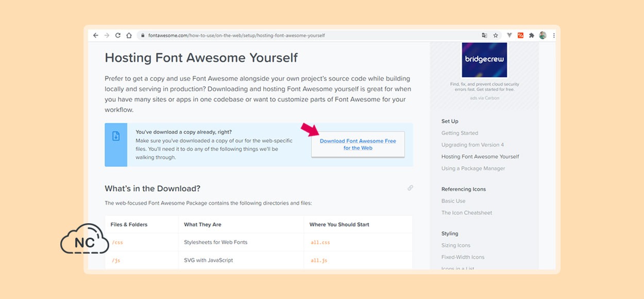Click Download Font Awesome Free for the Web
This screenshot has height=299, width=644.
pyautogui.click(x=358, y=144)
